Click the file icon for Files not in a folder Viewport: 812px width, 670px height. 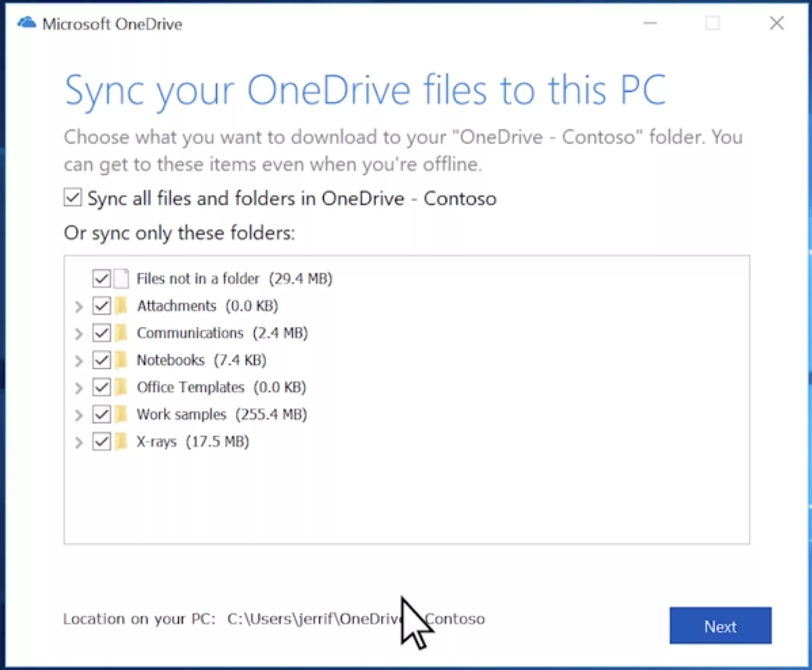121,278
